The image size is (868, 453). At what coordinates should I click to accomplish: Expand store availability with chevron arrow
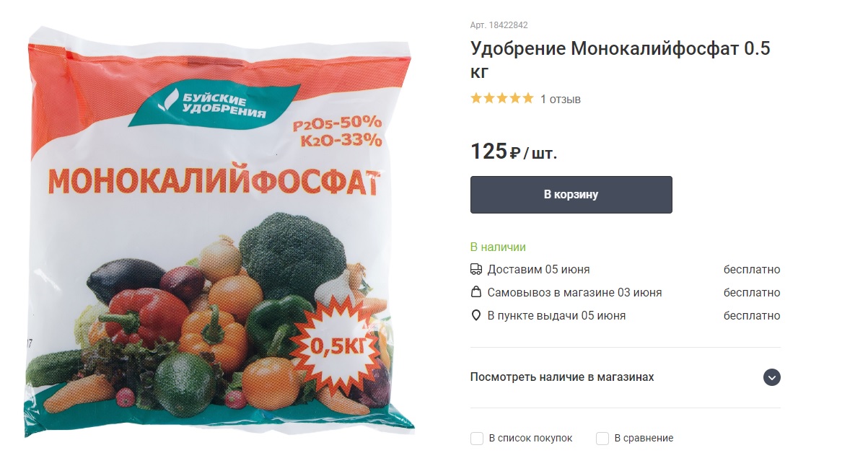772,377
